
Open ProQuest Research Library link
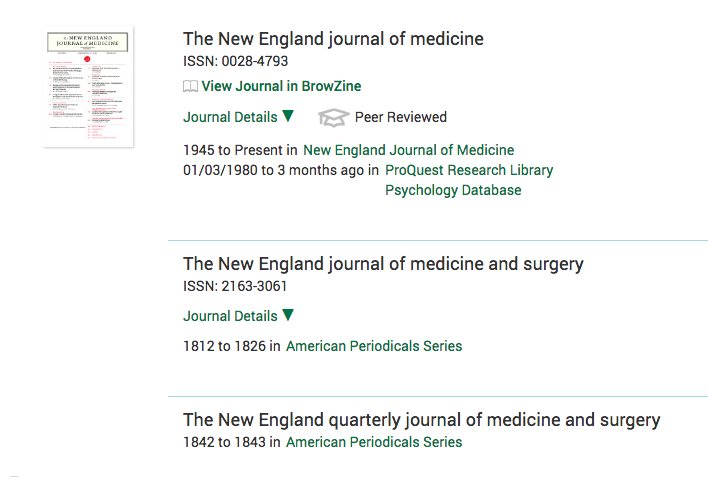click(469, 170)
